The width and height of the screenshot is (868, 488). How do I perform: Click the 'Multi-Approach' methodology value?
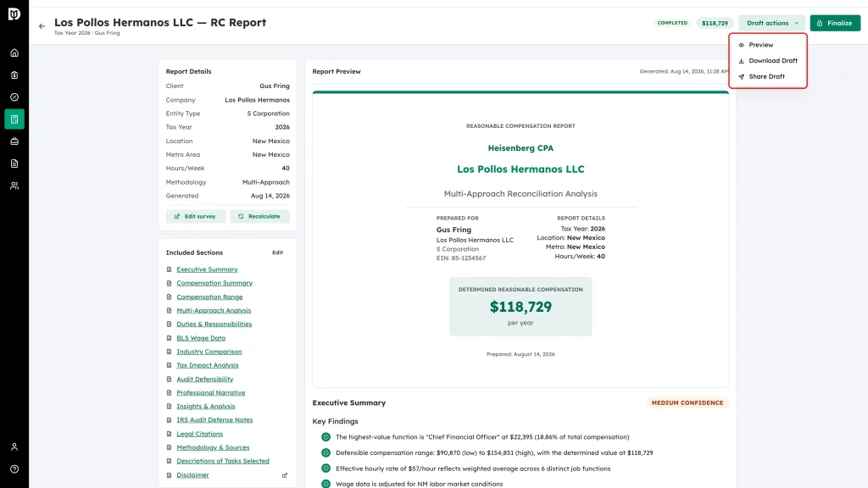(265, 182)
